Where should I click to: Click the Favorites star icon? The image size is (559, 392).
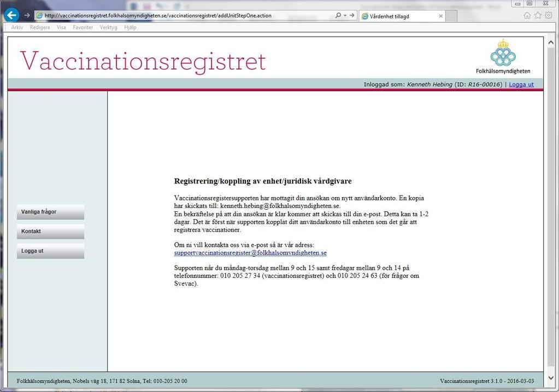pos(538,15)
